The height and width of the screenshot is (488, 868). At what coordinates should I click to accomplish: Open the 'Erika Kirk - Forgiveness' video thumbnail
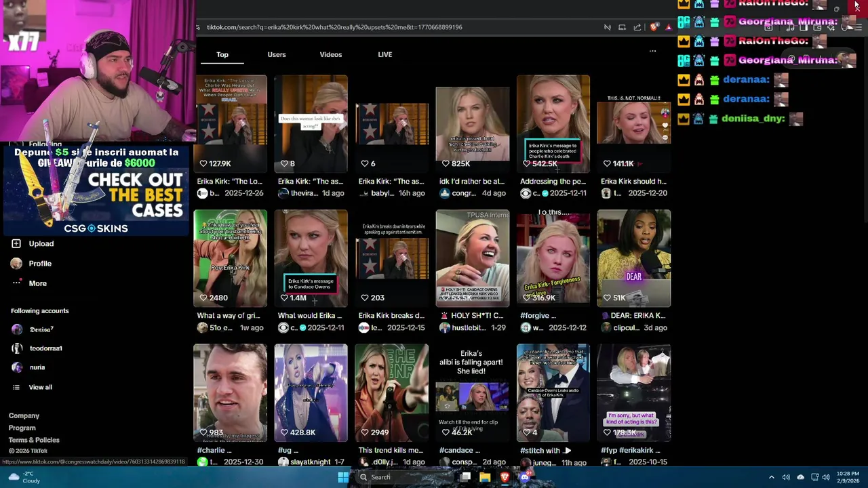(x=553, y=258)
